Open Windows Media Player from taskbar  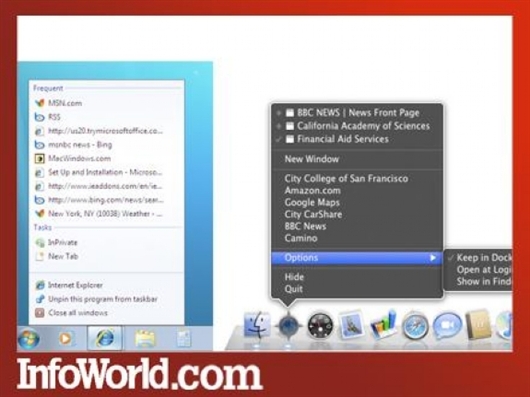[x=65, y=338]
